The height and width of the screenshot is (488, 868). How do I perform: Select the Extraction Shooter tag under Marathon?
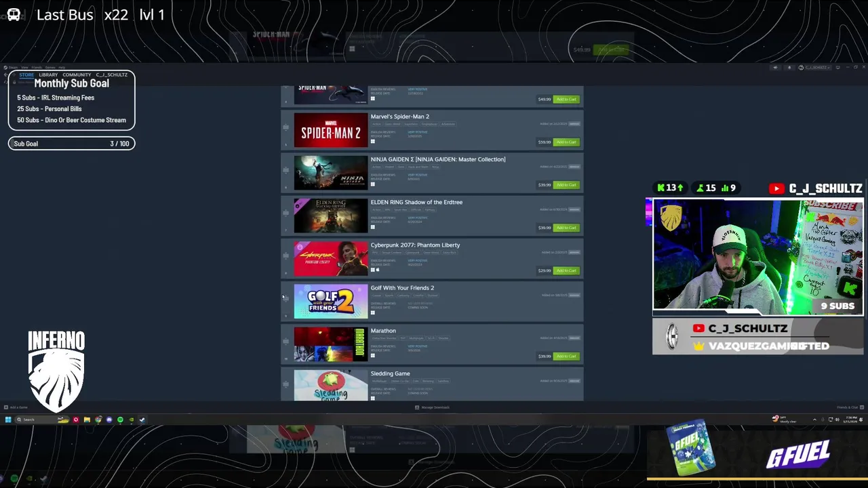[x=384, y=338]
